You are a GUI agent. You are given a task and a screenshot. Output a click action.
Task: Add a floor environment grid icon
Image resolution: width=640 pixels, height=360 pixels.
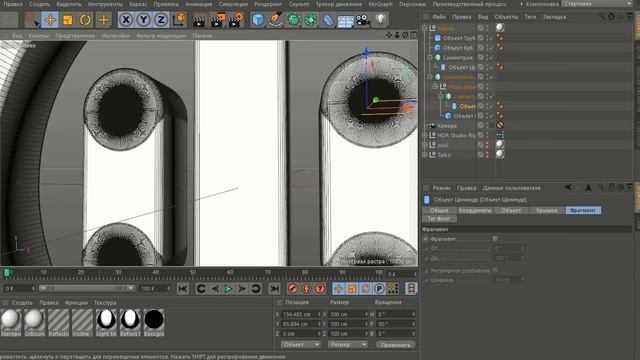coord(345,20)
